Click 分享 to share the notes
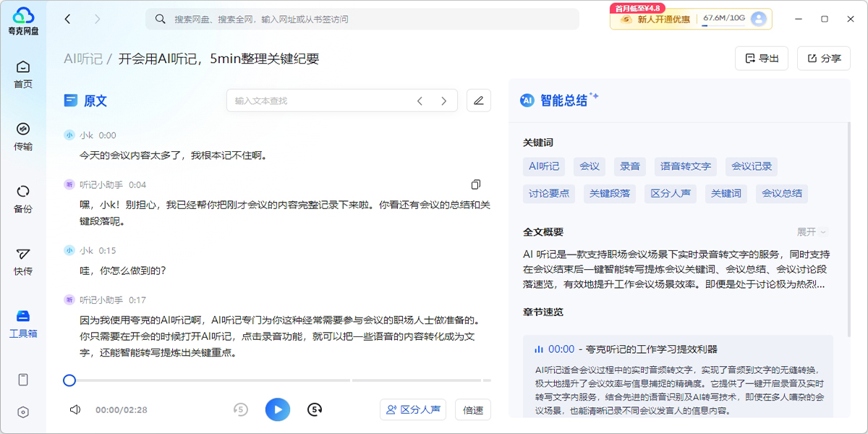Viewport: 868px width, 434px height. pyautogui.click(x=824, y=59)
